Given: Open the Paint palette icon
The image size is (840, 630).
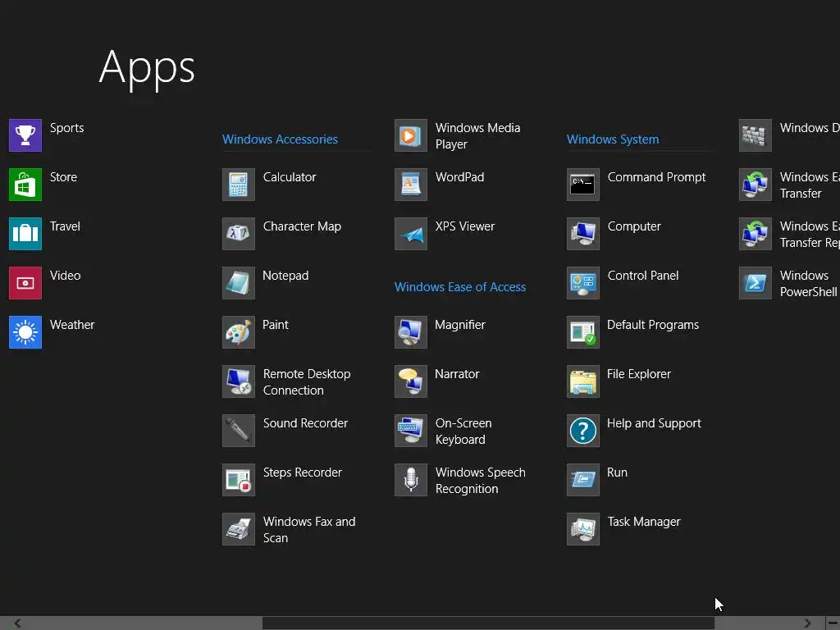Looking at the screenshot, I should pyautogui.click(x=239, y=332).
